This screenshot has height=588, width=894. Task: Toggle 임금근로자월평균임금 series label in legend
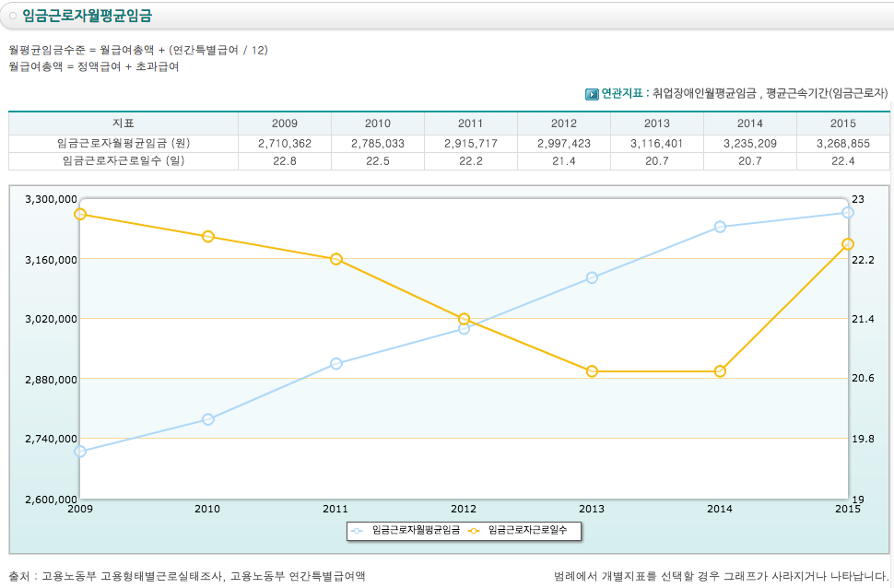(416, 530)
